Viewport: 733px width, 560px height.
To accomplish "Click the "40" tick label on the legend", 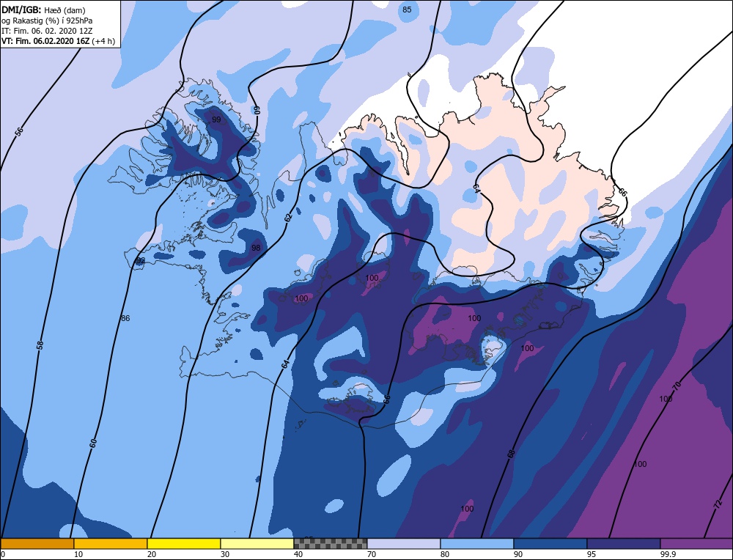I will coord(298,555).
